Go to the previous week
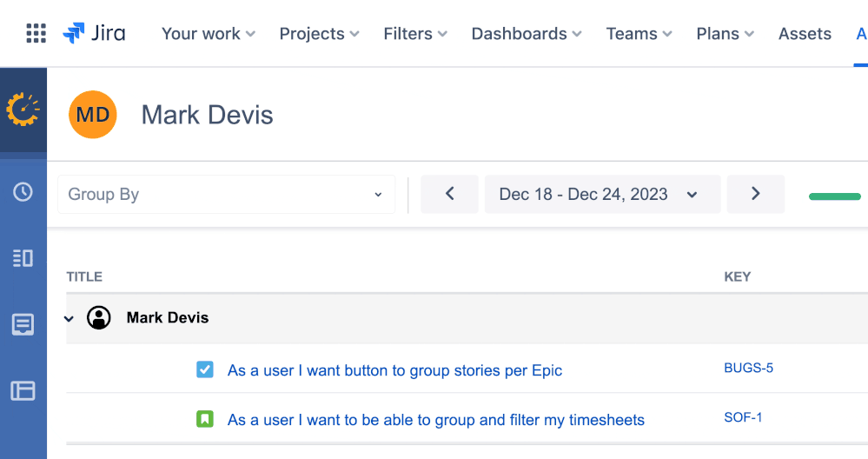The image size is (868, 459). pos(449,195)
